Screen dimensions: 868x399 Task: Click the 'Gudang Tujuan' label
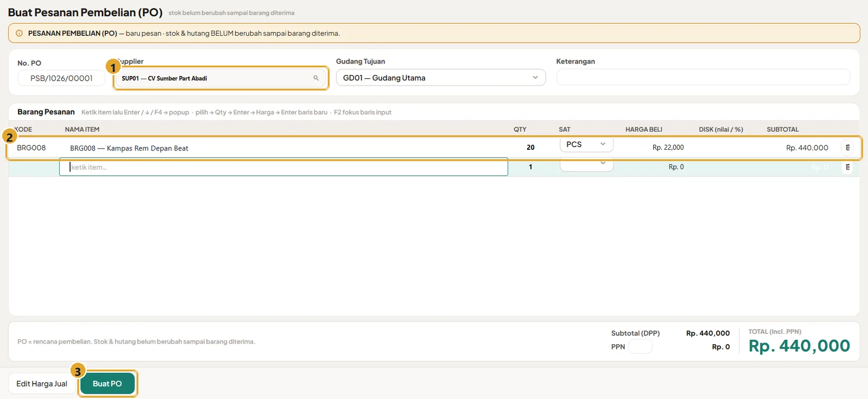pyautogui.click(x=360, y=61)
